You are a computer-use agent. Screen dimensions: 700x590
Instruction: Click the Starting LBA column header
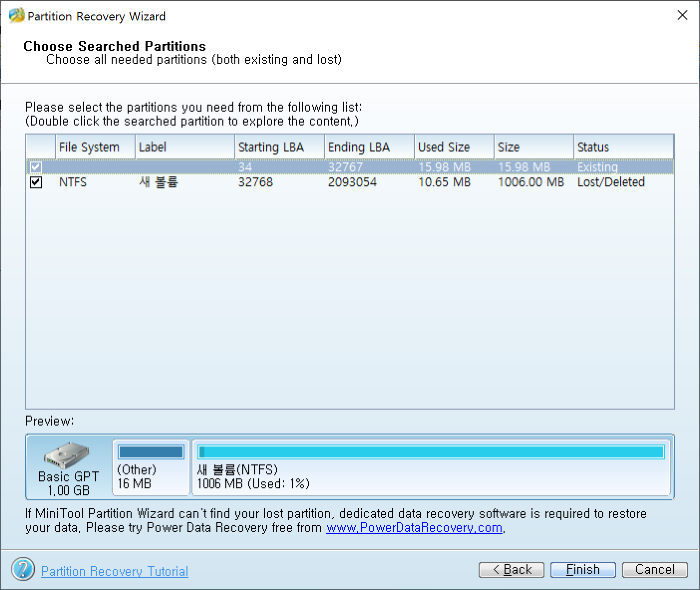280,147
